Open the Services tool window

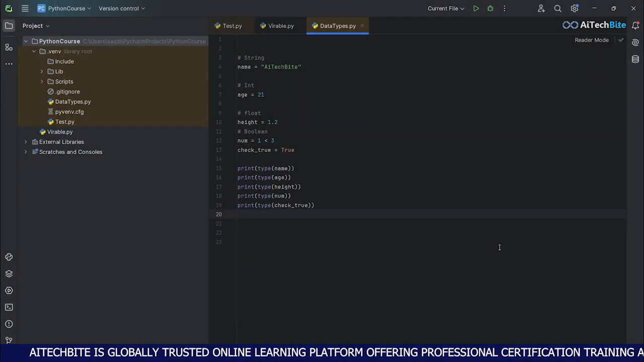pos(9,291)
